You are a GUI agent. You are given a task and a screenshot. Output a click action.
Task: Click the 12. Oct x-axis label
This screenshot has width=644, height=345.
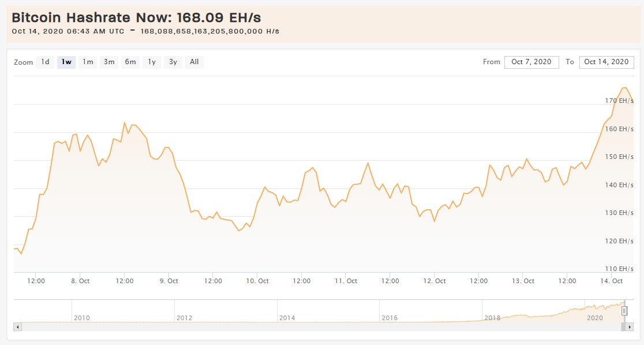[x=435, y=281]
